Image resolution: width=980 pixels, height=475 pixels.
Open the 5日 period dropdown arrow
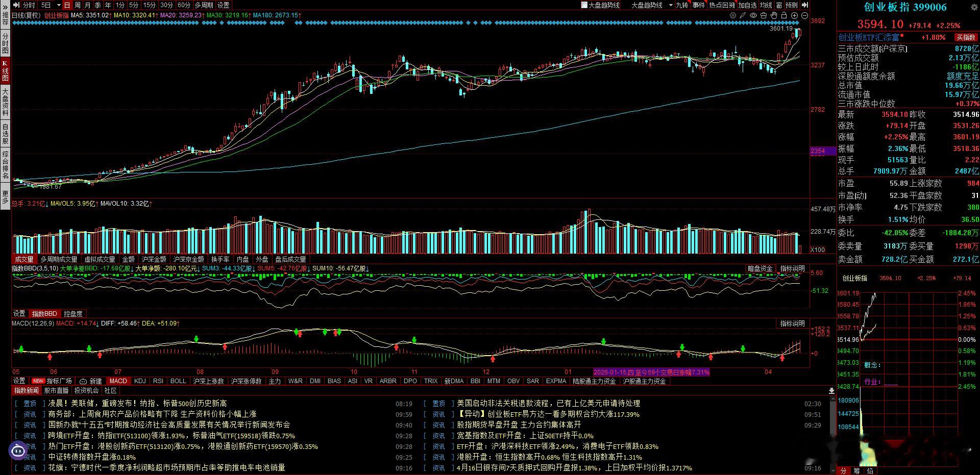point(59,5)
